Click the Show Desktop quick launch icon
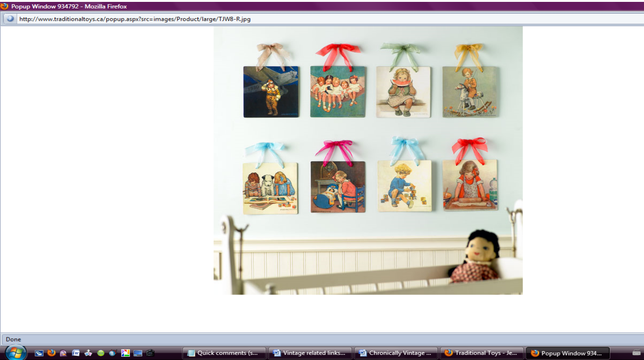 tap(39, 353)
